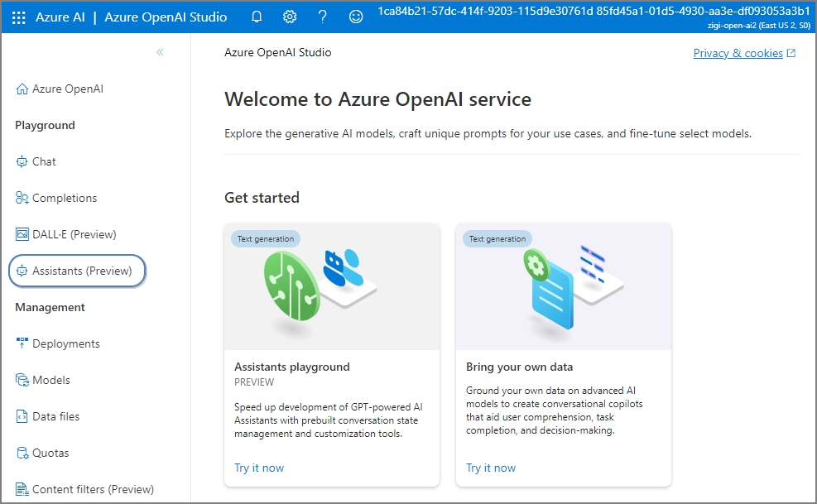Screen dimensions: 817x504
Task: Open zigi-open-ai2 resource switcher
Action: tap(758, 25)
